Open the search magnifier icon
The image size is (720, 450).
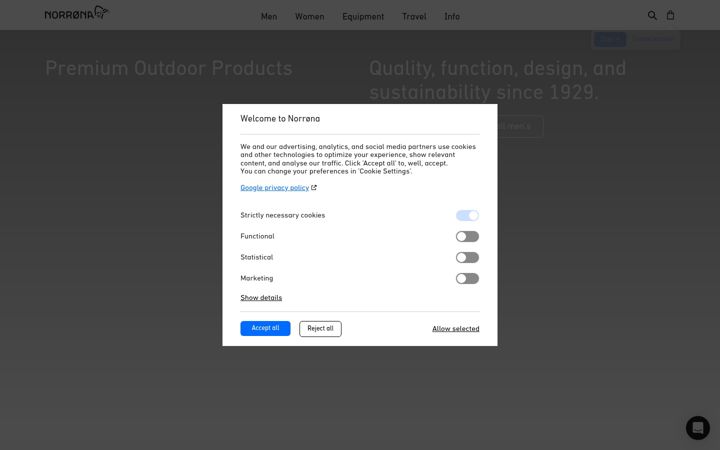[652, 15]
